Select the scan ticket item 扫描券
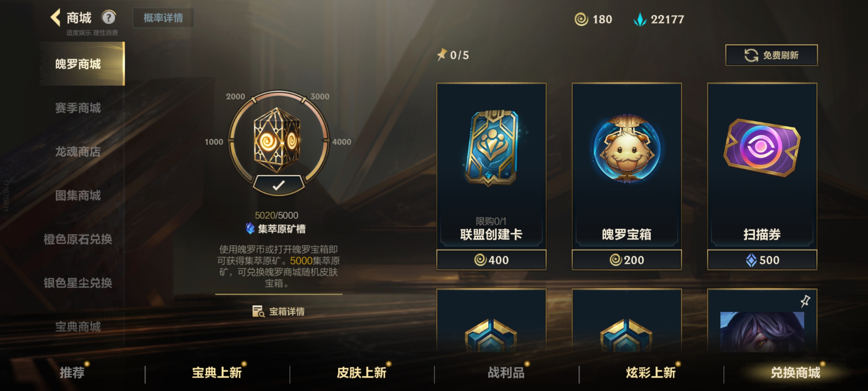The height and width of the screenshot is (391, 868). click(762, 176)
